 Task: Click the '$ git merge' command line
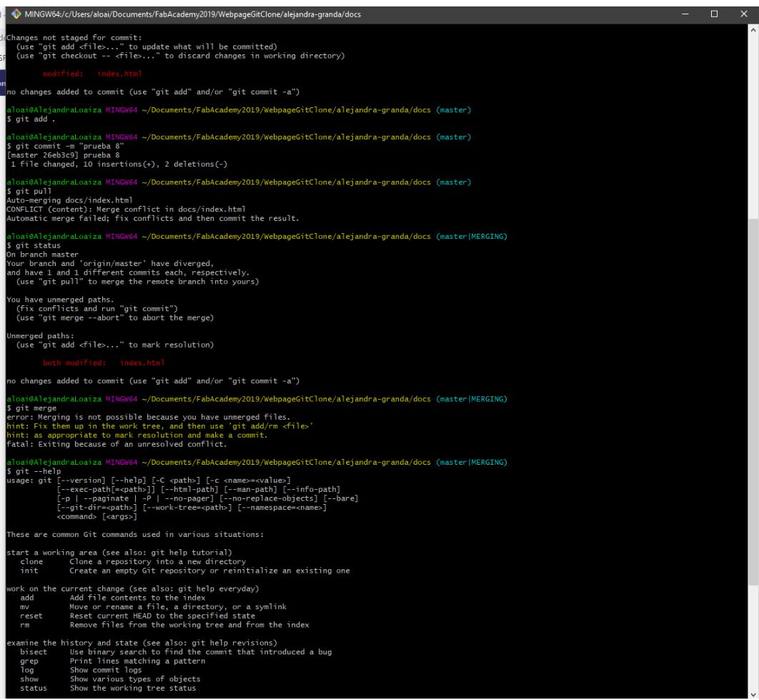[x=31, y=408]
